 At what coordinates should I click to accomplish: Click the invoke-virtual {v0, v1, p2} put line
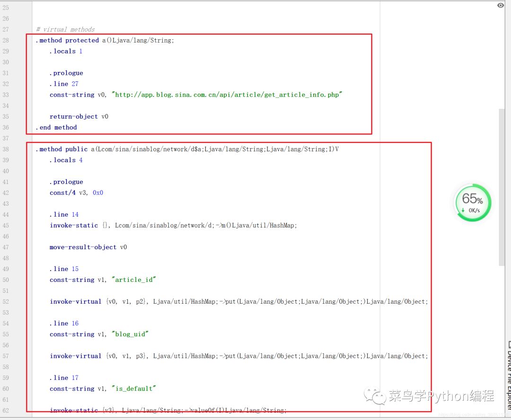[239, 302]
